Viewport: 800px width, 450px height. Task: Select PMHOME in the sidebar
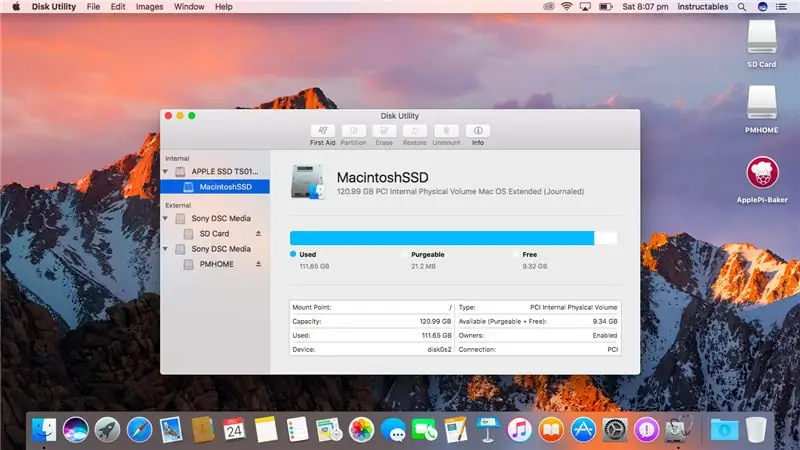(x=215, y=264)
